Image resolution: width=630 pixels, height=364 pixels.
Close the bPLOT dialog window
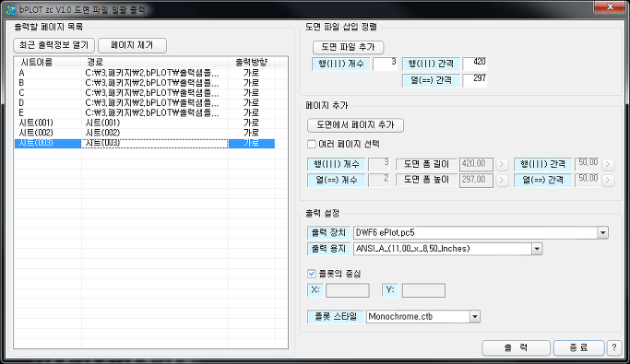point(610,6)
